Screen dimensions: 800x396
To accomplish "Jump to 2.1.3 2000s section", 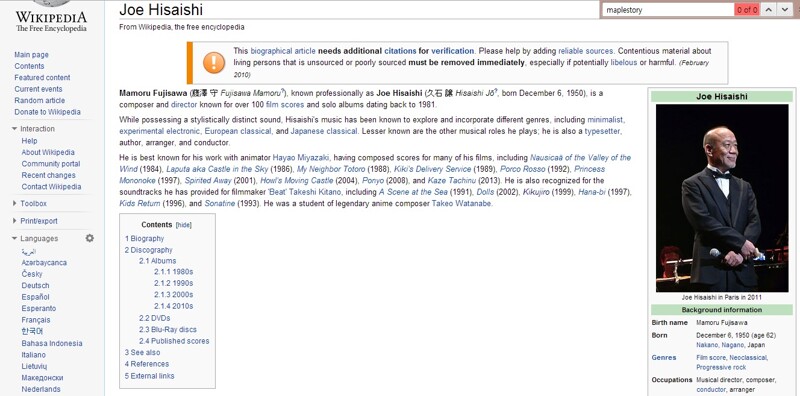I will tap(173, 294).
